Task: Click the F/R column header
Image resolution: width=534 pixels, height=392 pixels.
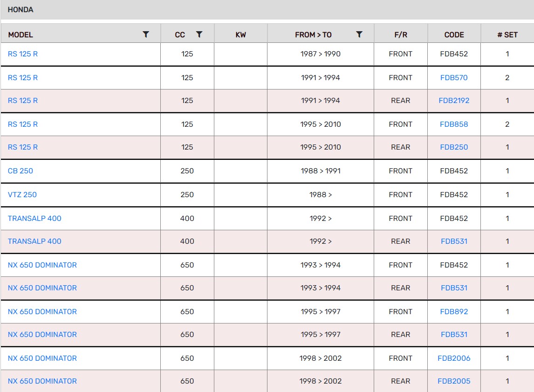Action: [x=400, y=35]
